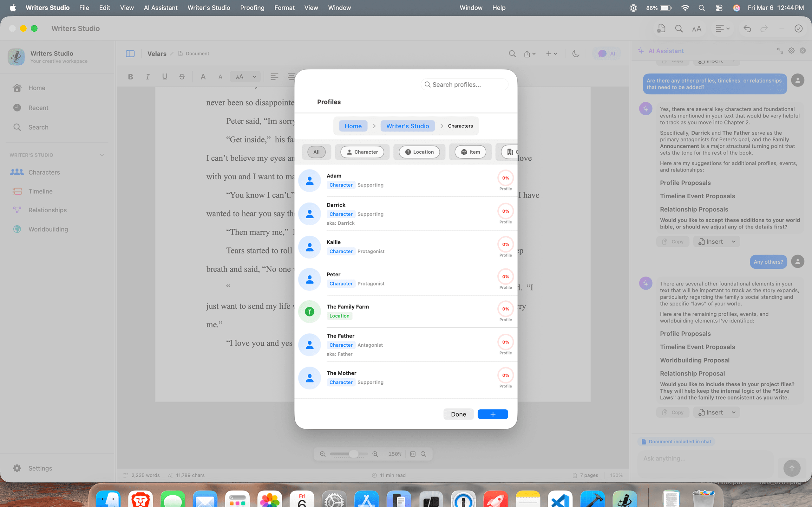Image resolution: width=812 pixels, height=507 pixels.
Task: Toggle the sidebar panel icon
Action: [130, 54]
